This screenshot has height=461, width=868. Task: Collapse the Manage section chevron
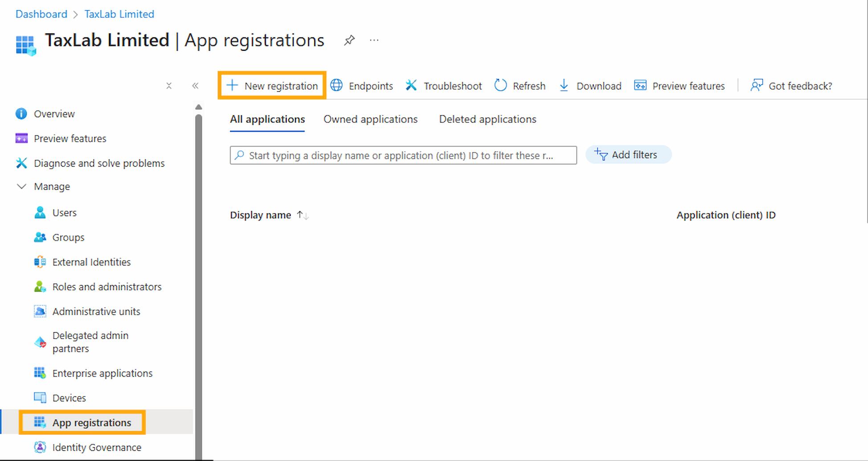click(x=21, y=186)
